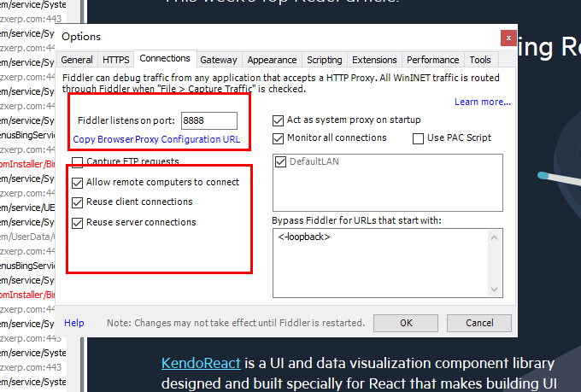This screenshot has height=392, width=581.
Task: Click the Fiddler listens on port field
Action: pyautogui.click(x=208, y=121)
